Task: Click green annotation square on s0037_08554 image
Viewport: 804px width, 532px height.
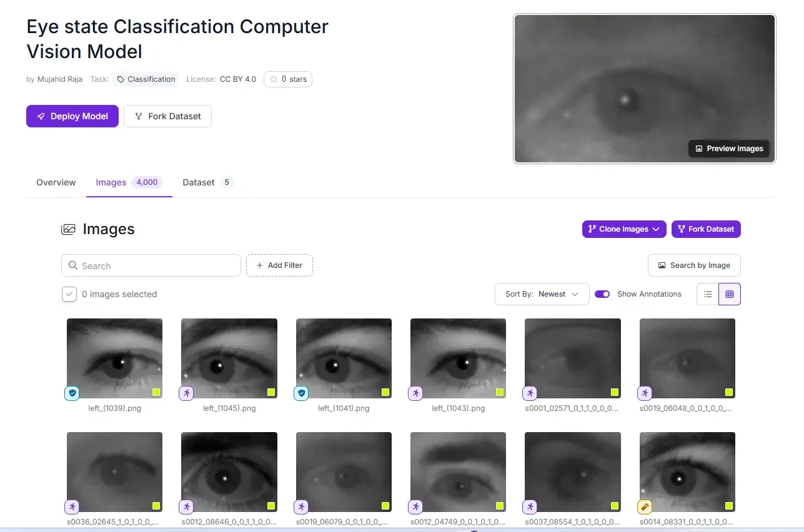Action: tap(615, 506)
